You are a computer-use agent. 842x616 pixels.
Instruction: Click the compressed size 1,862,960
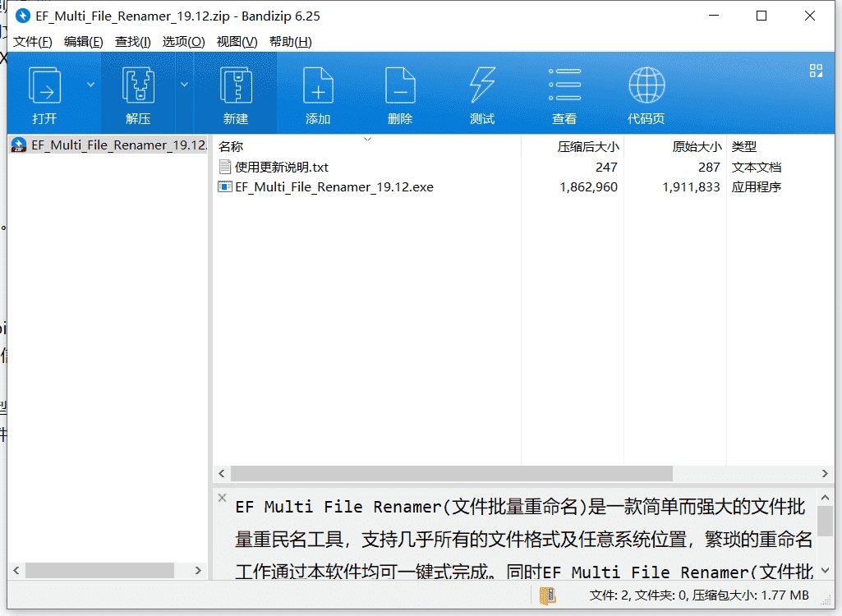[588, 187]
